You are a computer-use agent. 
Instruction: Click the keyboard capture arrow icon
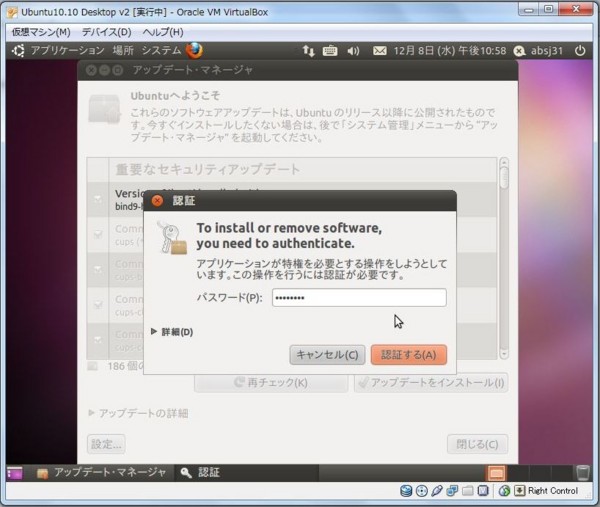click(x=520, y=491)
